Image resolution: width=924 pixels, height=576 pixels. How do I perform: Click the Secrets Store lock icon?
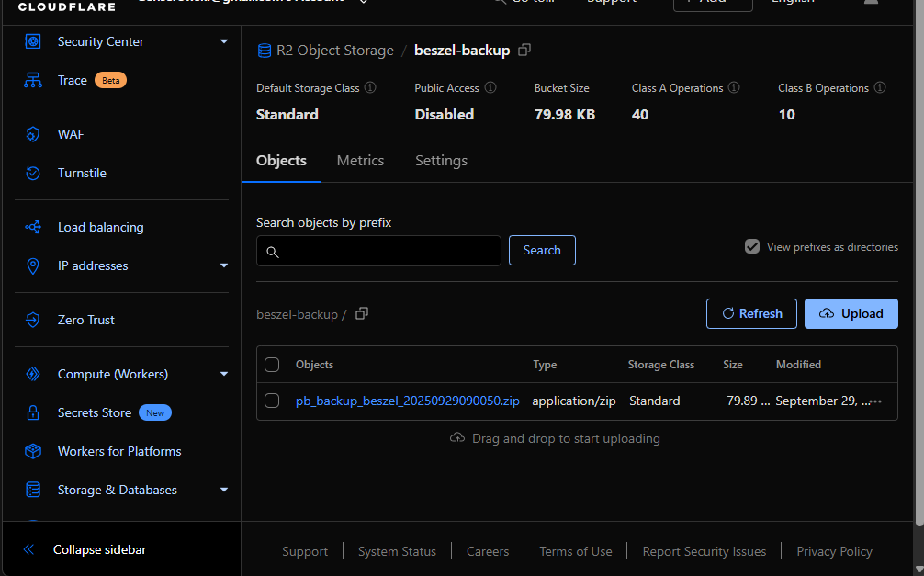click(33, 412)
